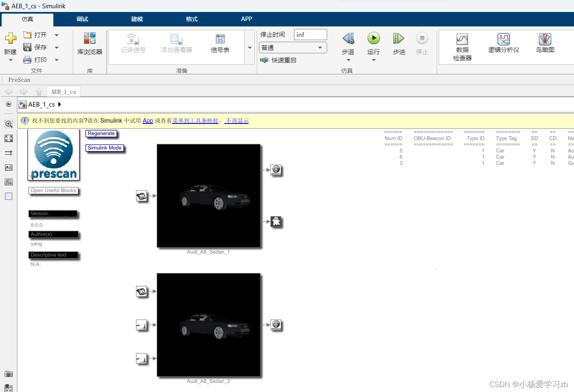Viewport: 574px width, 392px height.
Task: Click ghost output block of Audi_A8_Sedan_1
Action: coord(276,222)
